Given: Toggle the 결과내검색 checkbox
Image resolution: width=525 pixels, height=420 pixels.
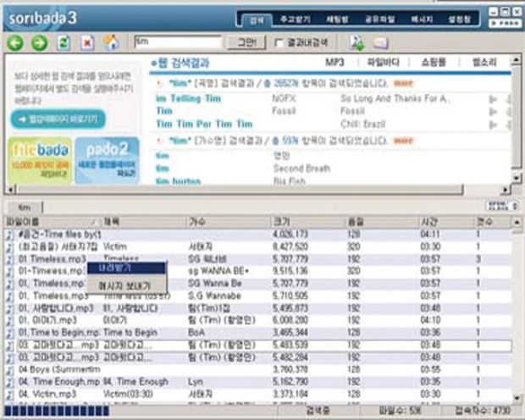Looking at the screenshot, I should click(x=279, y=43).
